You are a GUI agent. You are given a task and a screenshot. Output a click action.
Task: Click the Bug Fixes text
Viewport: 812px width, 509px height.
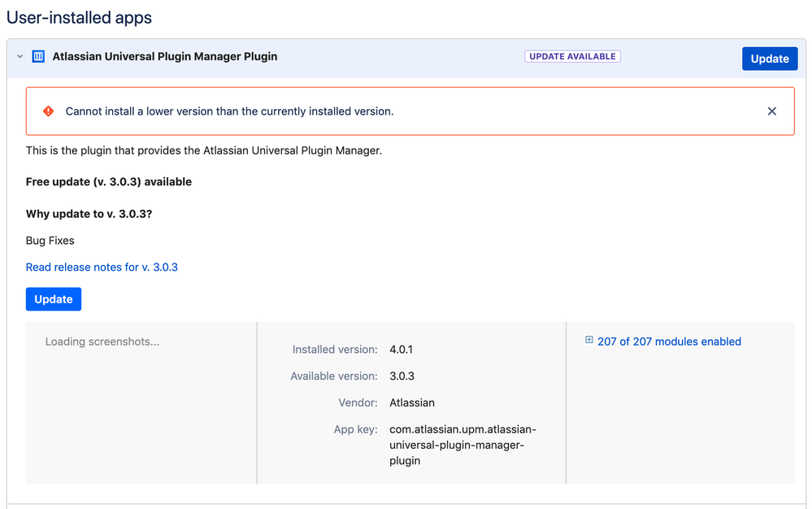click(50, 241)
